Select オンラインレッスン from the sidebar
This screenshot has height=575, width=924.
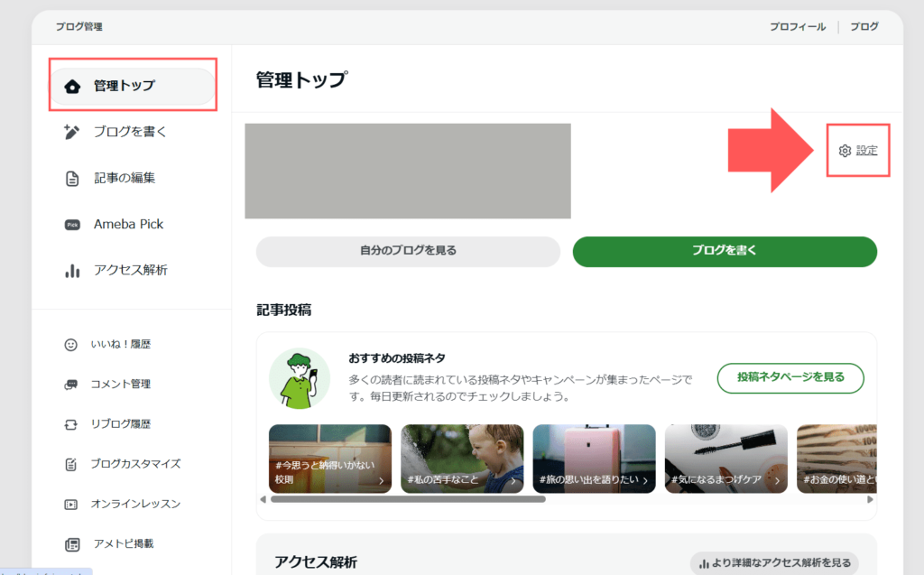[135, 504]
